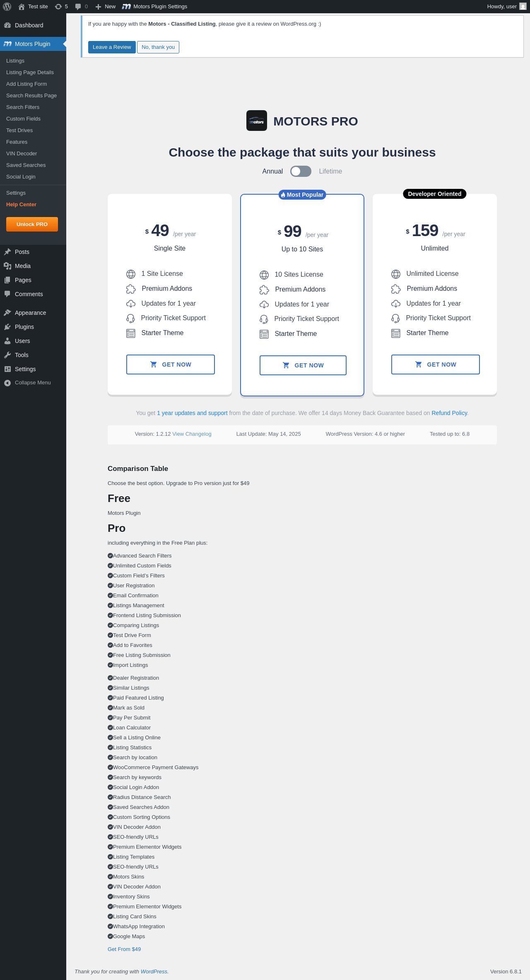Select 'Advanced Search Filters' feature text
Image resolution: width=530 pixels, height=980 pixels.
[142, 556]
